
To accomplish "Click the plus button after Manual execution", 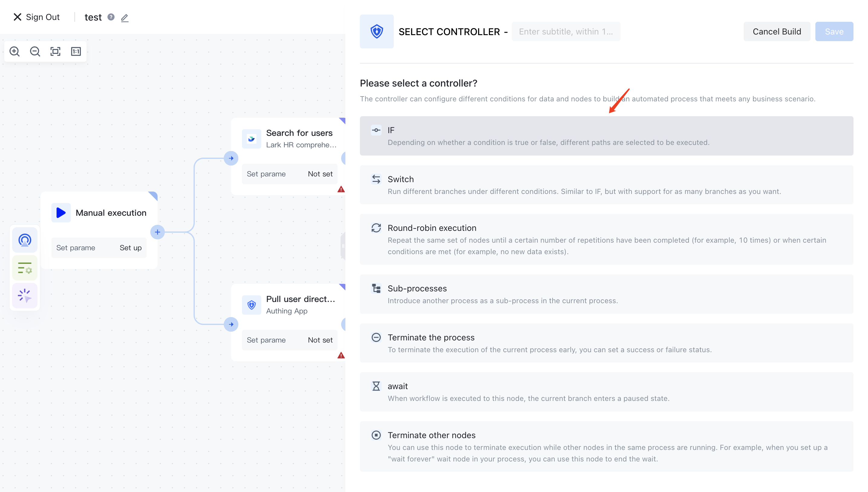I will (157, 232).
